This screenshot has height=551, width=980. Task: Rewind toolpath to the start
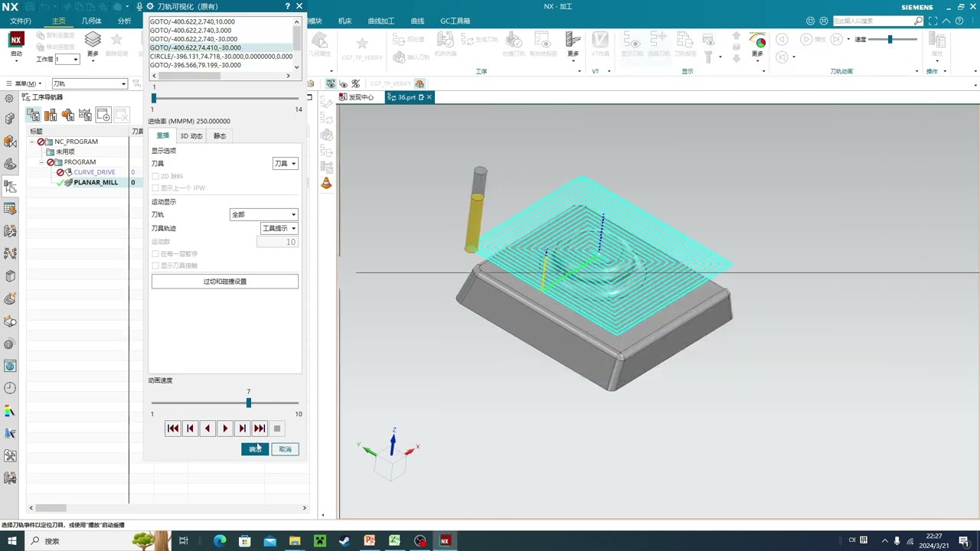173,429
